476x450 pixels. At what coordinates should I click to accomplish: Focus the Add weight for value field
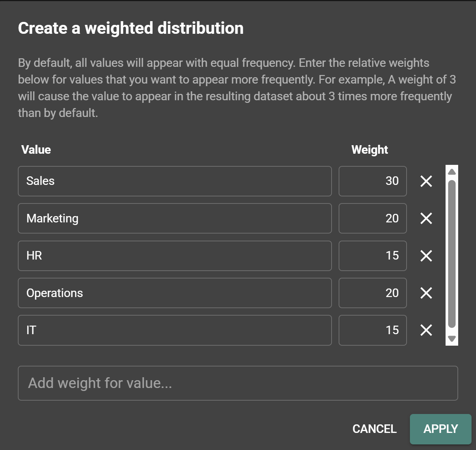coord(238,383)
